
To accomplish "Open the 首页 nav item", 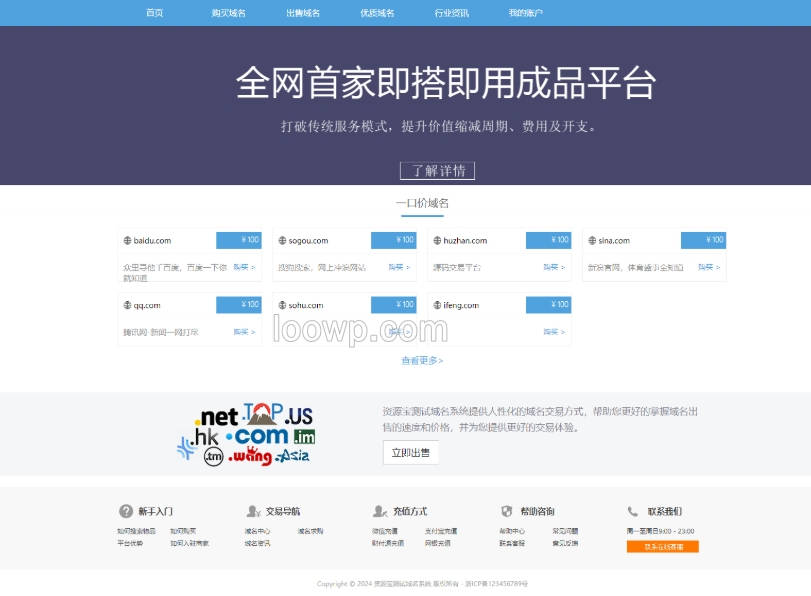I will click(155, 13).
